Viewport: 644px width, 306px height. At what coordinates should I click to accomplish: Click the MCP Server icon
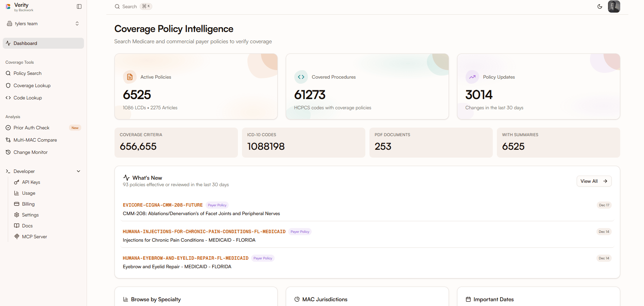click(16, 237)
